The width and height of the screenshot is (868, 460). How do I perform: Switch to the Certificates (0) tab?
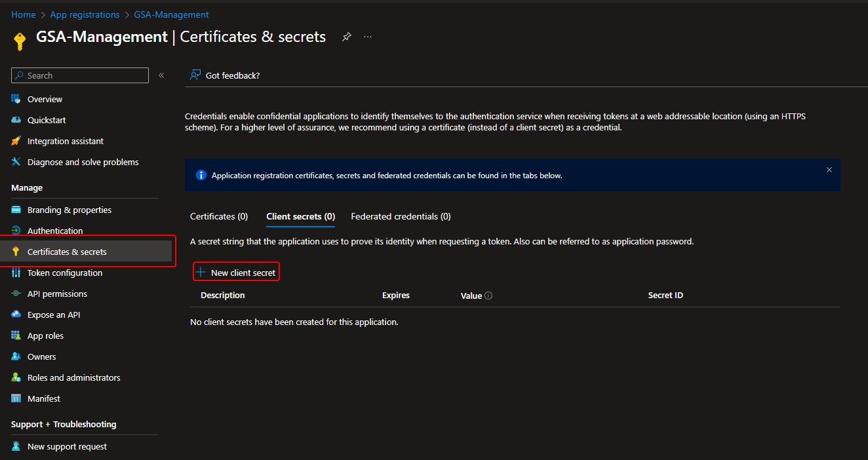(x=219, y=216)
